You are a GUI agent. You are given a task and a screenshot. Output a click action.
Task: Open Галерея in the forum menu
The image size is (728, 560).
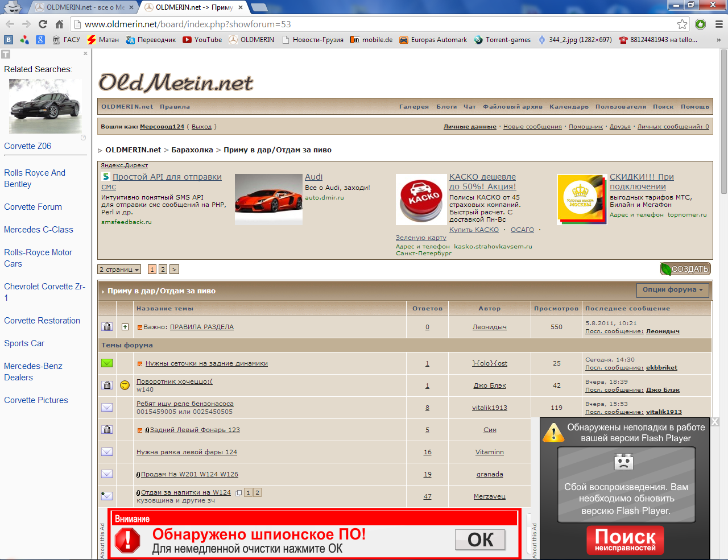[413, 107]
